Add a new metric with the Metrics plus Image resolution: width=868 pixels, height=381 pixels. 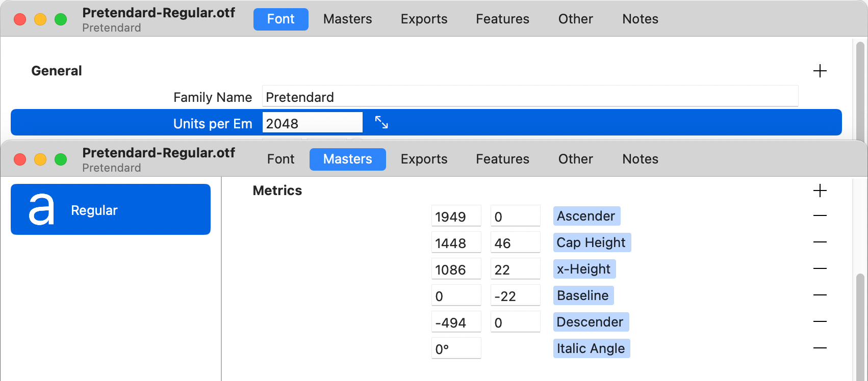820,190
